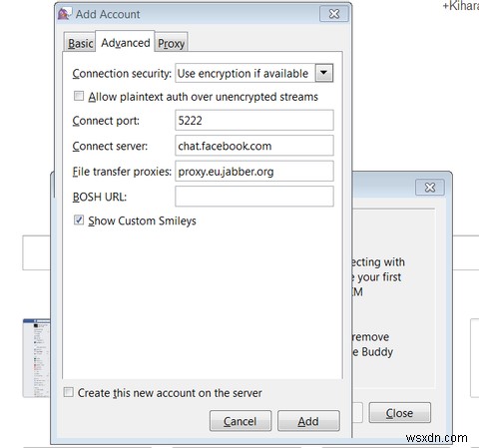Close the background dialog window
Image resolution: width=479 pixels, height=448 pixels.
click(430, 188)
